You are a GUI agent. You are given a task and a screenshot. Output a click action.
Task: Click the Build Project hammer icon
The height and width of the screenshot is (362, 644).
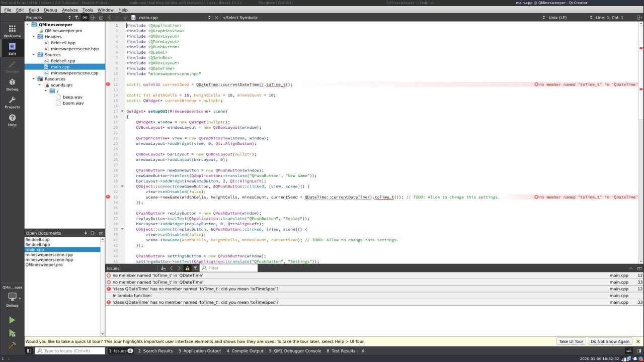coord(12,345)
